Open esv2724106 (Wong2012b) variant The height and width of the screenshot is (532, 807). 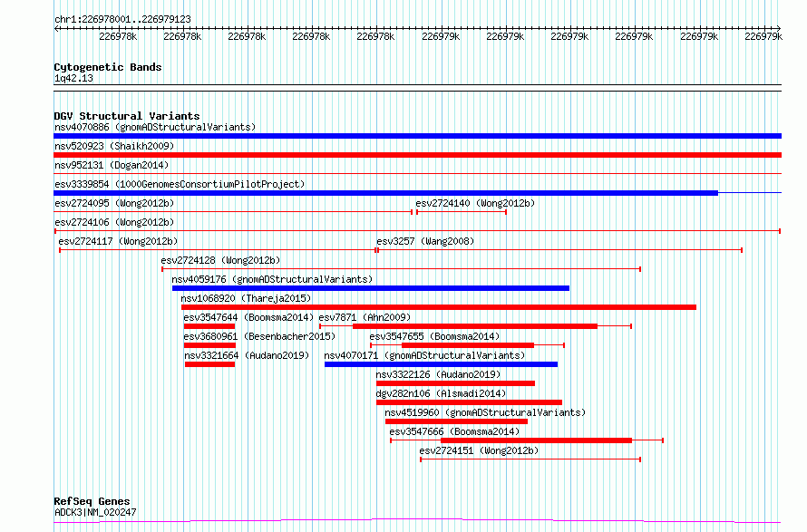click(x=114, y=222)
